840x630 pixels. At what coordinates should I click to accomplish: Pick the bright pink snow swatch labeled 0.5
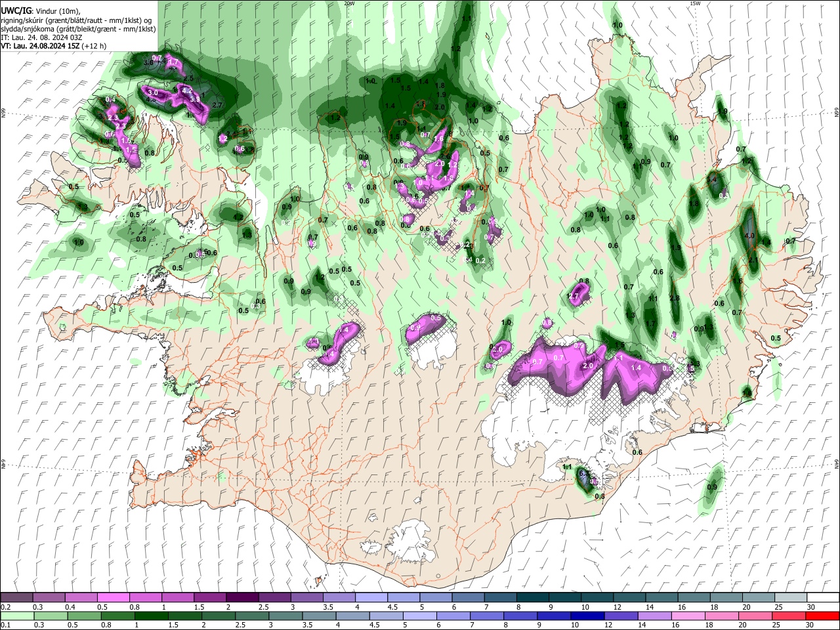(113, 597)
